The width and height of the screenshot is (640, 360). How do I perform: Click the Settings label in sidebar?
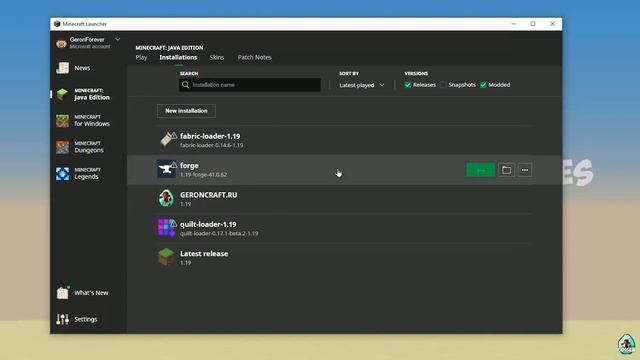coord(86,319)
